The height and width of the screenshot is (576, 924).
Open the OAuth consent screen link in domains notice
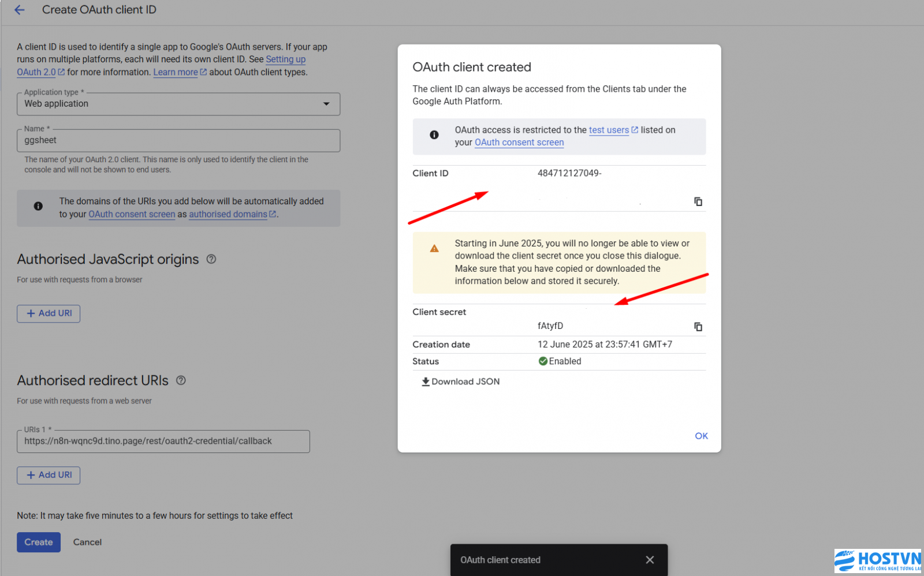132,214
